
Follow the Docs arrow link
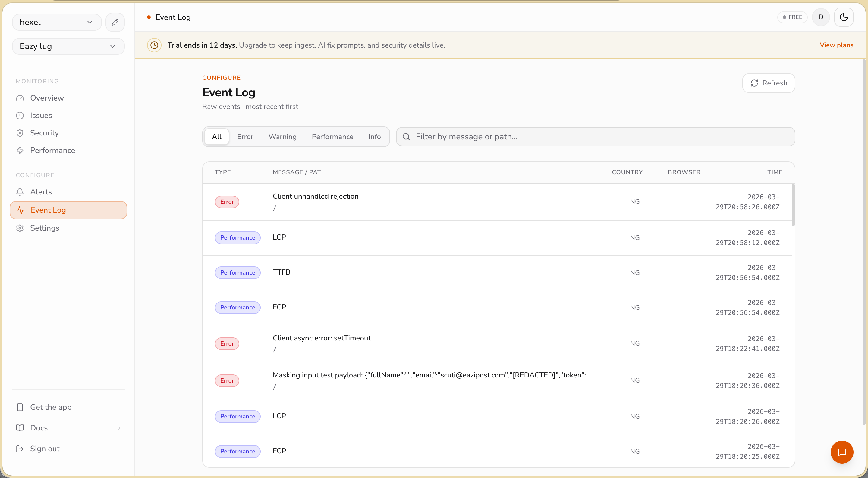[117, 428]
